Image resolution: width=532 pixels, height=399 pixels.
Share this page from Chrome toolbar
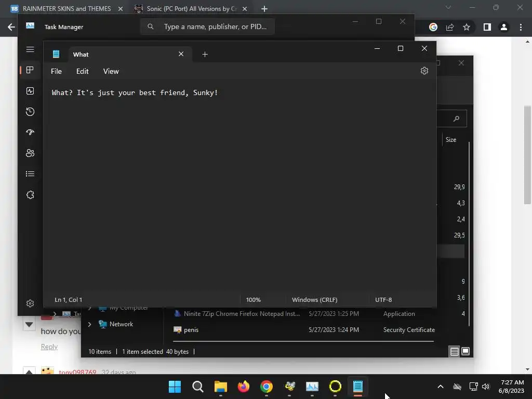[x=450, y=27]
